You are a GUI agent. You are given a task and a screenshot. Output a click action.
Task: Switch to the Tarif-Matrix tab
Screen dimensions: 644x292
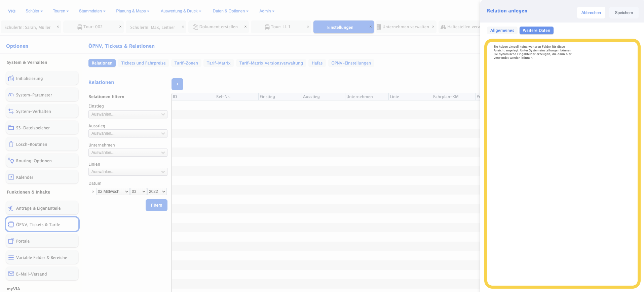(219, 63)
